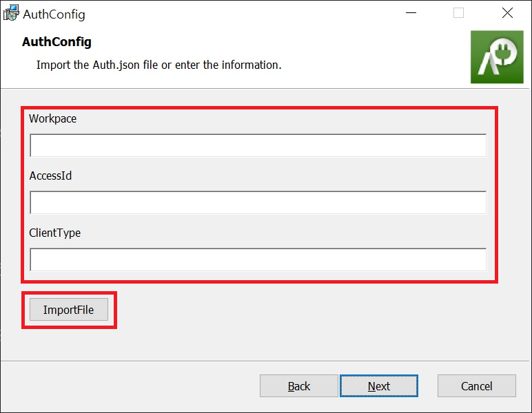532x413 pixels.
Task: Click the bold AuthConfig page heading
Action: [57, 42]
